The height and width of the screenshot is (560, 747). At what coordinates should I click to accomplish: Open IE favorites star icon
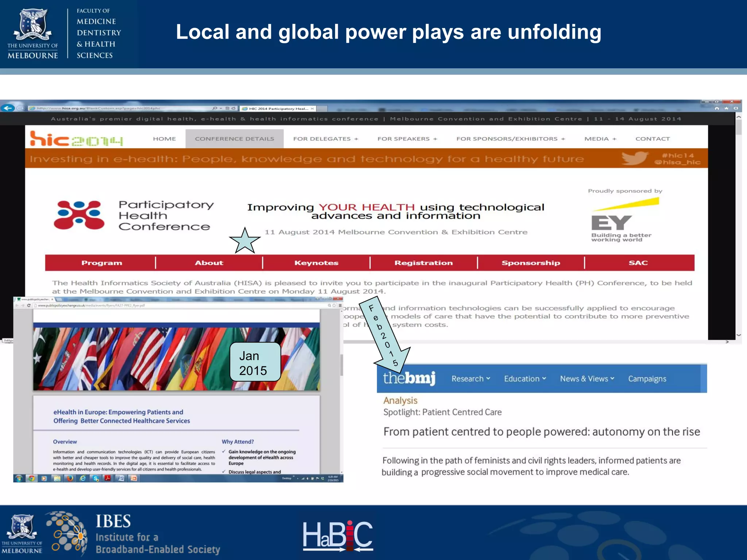coord(726,108)
